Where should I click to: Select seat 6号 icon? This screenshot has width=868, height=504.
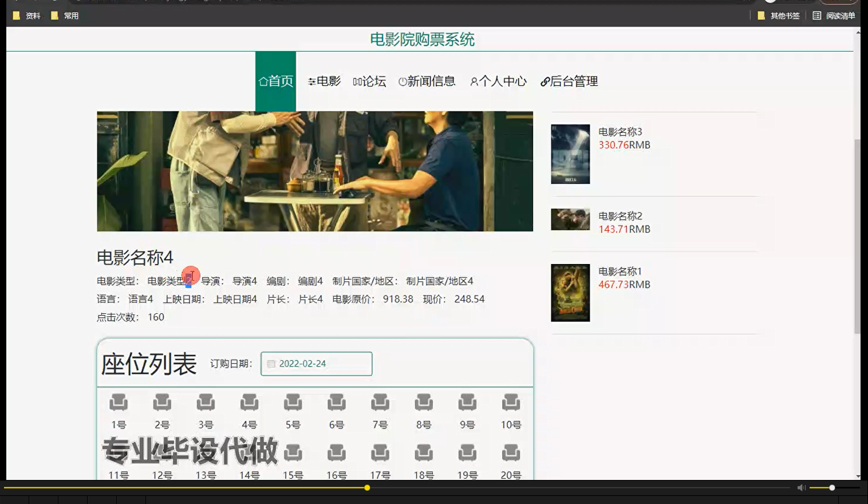tap(337, 402)
